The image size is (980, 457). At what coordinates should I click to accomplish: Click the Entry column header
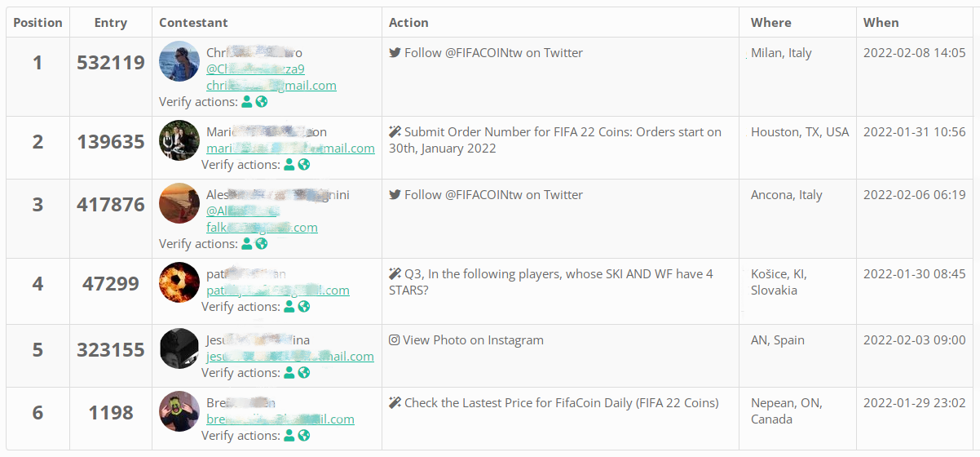pyautogui.click(x=111, y=23)
